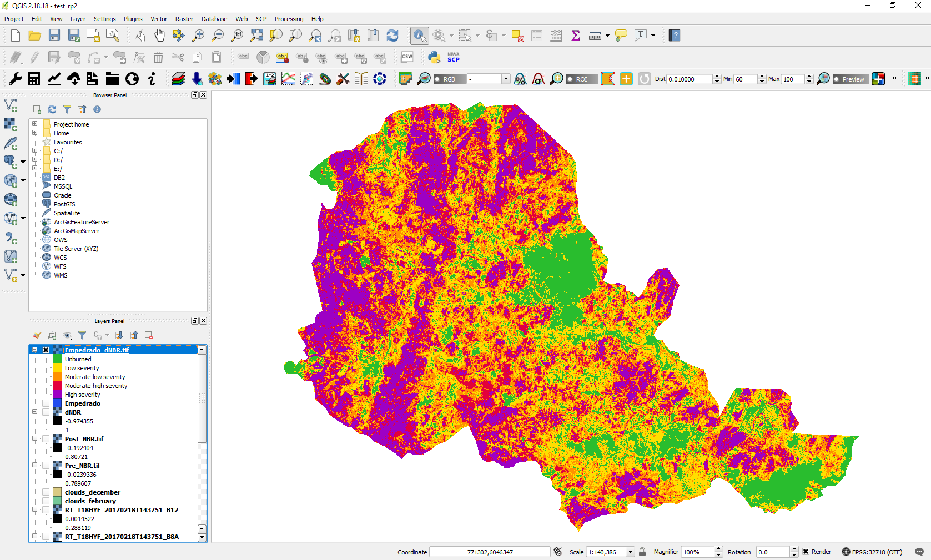Click the High severity purple swatch
The height and width of the screenshot is (560, 931).
point(58,395)
